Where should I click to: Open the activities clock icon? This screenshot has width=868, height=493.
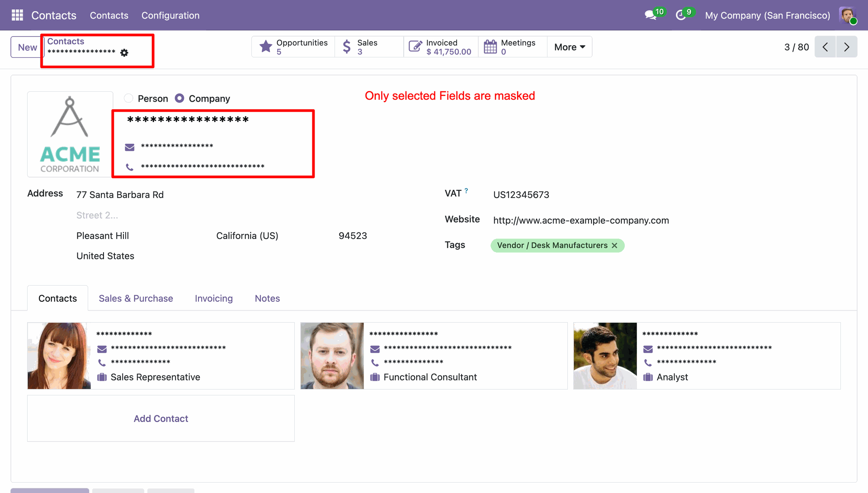click(x=681, y=15)
